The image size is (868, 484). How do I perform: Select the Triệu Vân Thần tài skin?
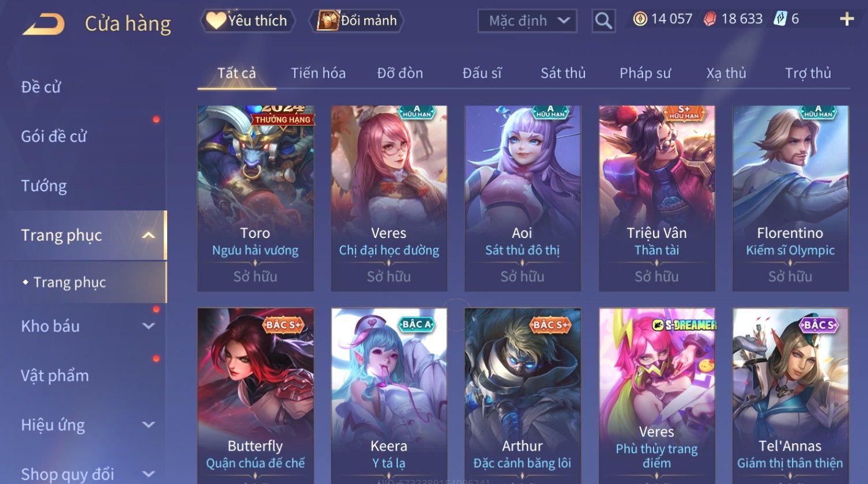(656, 198)
